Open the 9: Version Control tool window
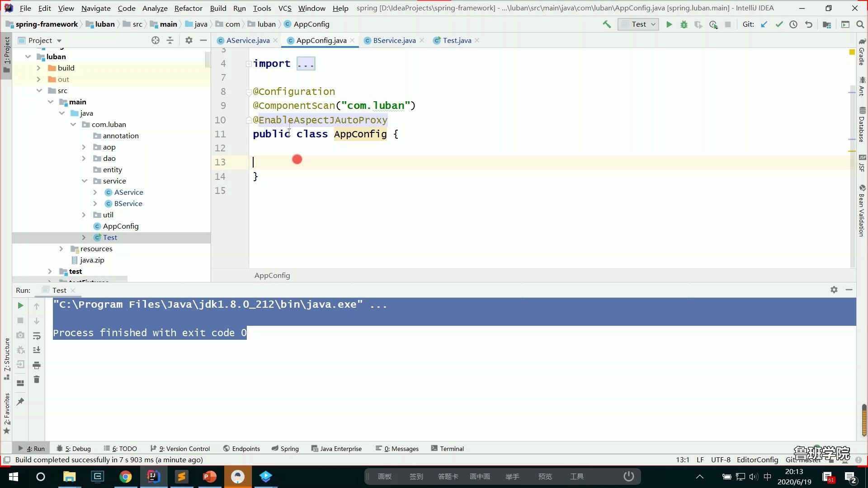Viewport: 868px width, 488px height. (180, 449)
